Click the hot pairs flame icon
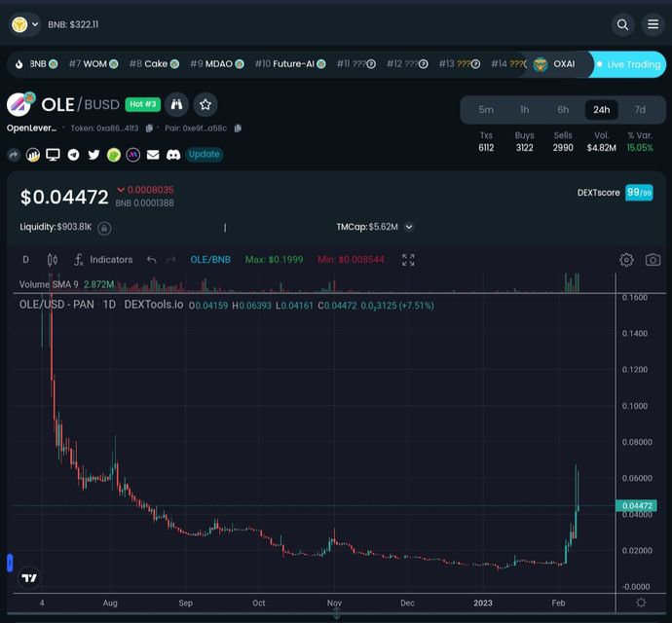 click(19, 64)
